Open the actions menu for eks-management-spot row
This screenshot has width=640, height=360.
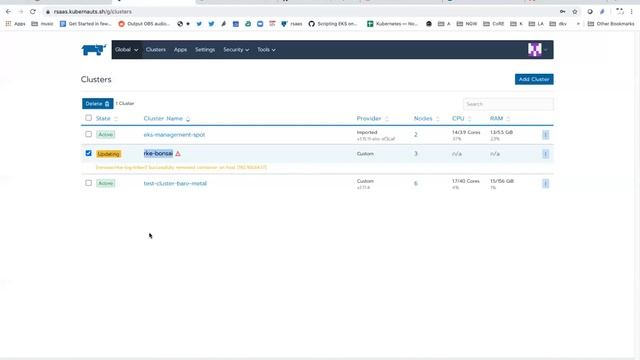(x=545, y=135)
